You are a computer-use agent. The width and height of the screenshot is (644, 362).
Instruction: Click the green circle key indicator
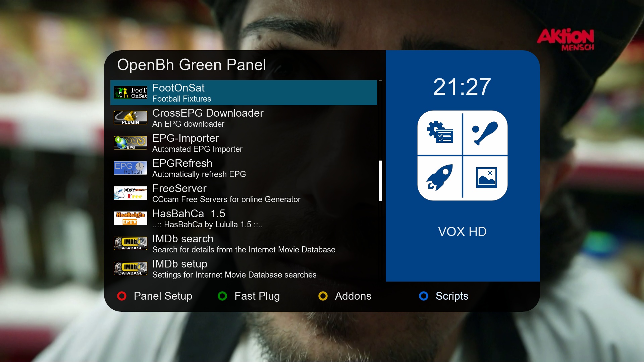tap(222, 296)
